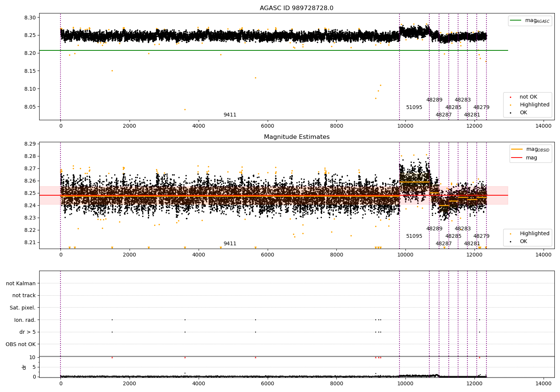Click the 8.05 y-axis tick label
560x392 pixels.
point(30,107)
